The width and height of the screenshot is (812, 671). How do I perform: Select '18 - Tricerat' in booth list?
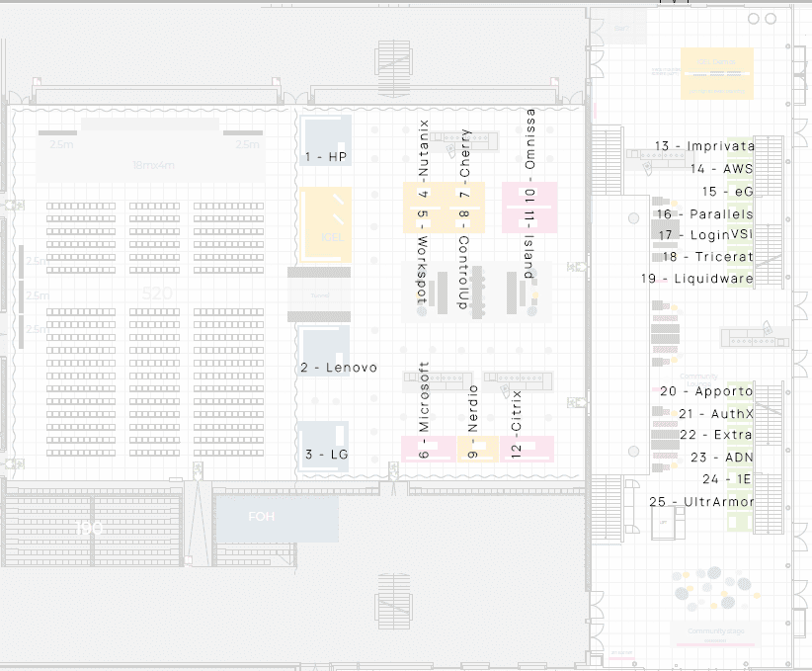pyautogui.click(x=708, y=257)
